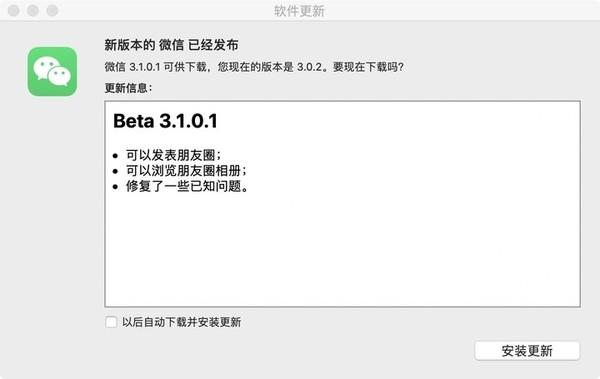This screenshot has width=600, height=379.
Task: Click the 修复了一些已知问题 release note line
Action: 187,186
